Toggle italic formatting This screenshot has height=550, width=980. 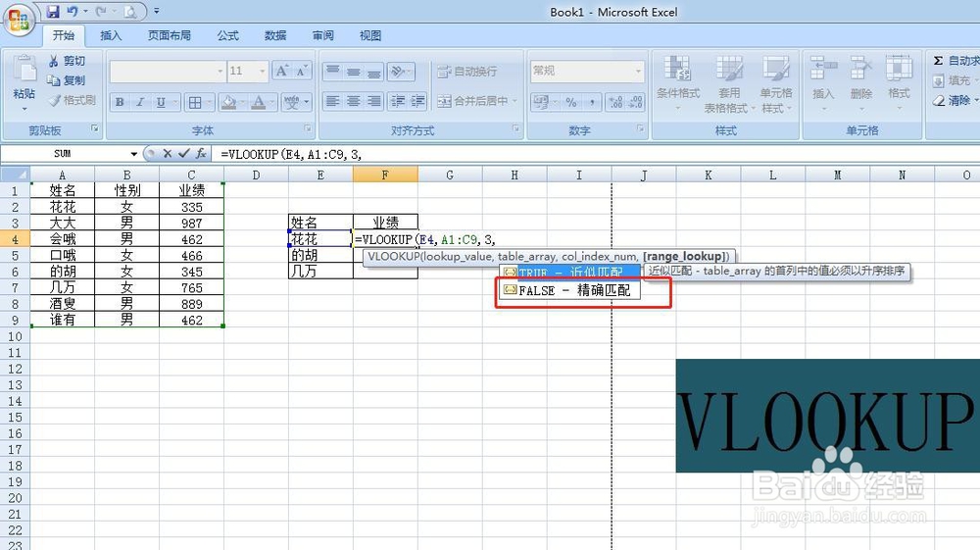[140, 102]
